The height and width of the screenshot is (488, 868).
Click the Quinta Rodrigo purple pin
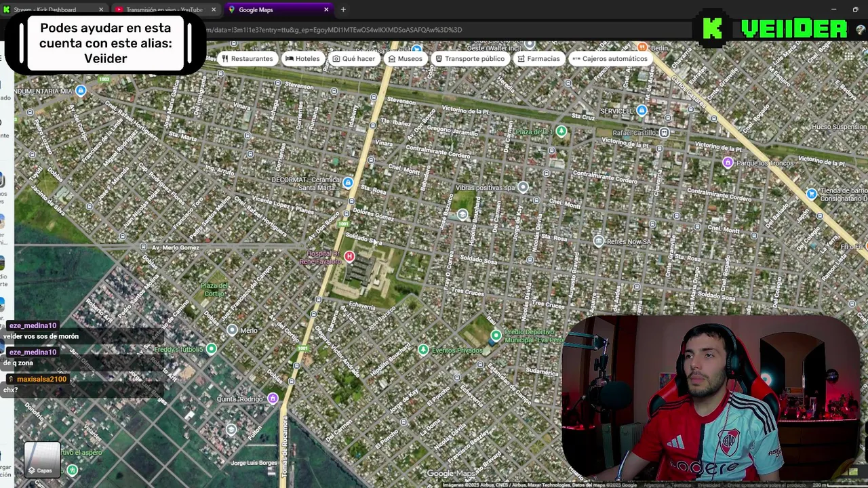pyautogui.click(x=273, y=398)
